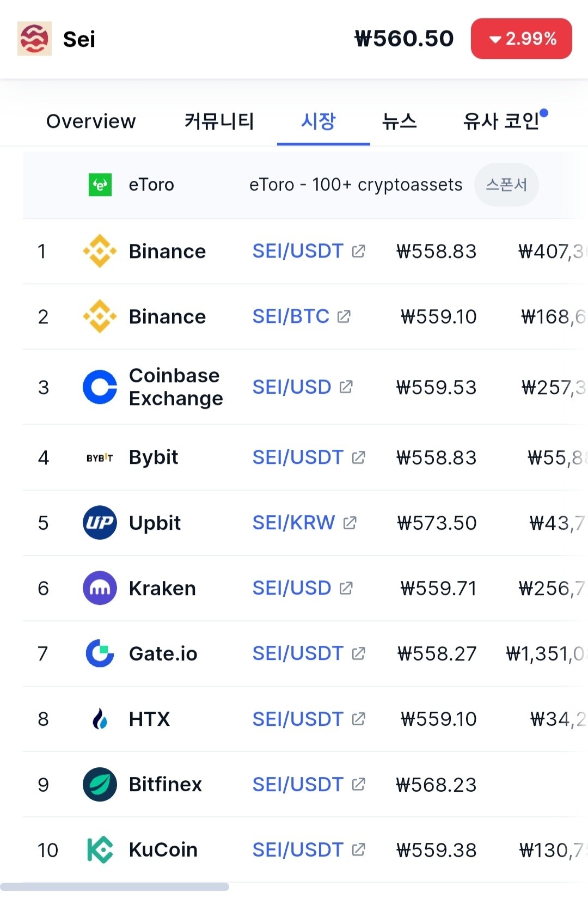
Task: Click the KuCoin logo icon
Action: (100, 849)
